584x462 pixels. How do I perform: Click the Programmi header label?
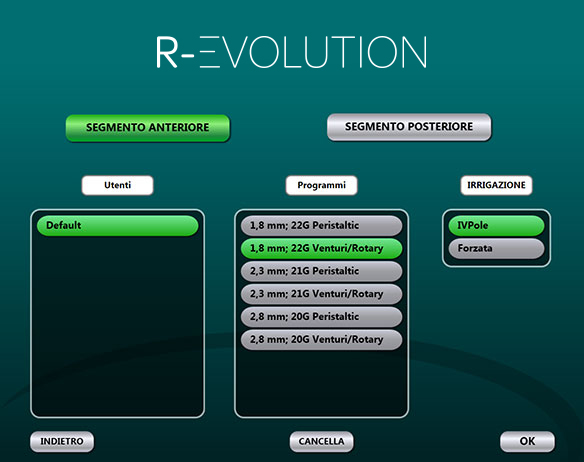(x=321, y=185)
